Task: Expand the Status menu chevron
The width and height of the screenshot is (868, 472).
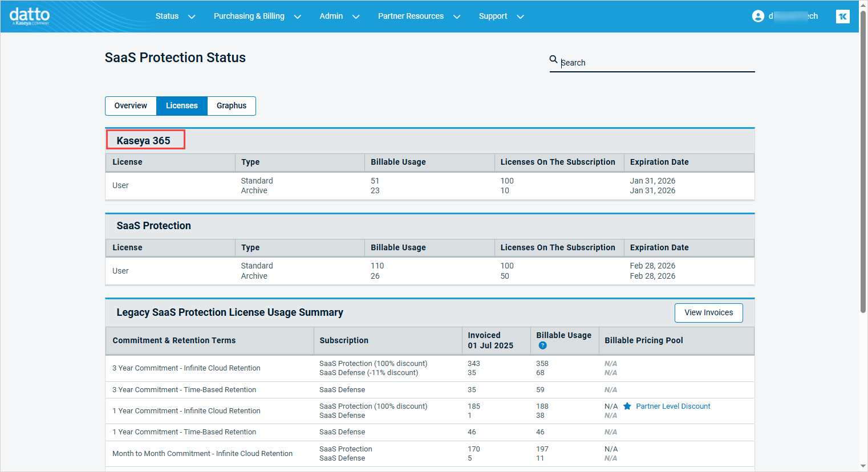Action: click(x=192, y=17)
